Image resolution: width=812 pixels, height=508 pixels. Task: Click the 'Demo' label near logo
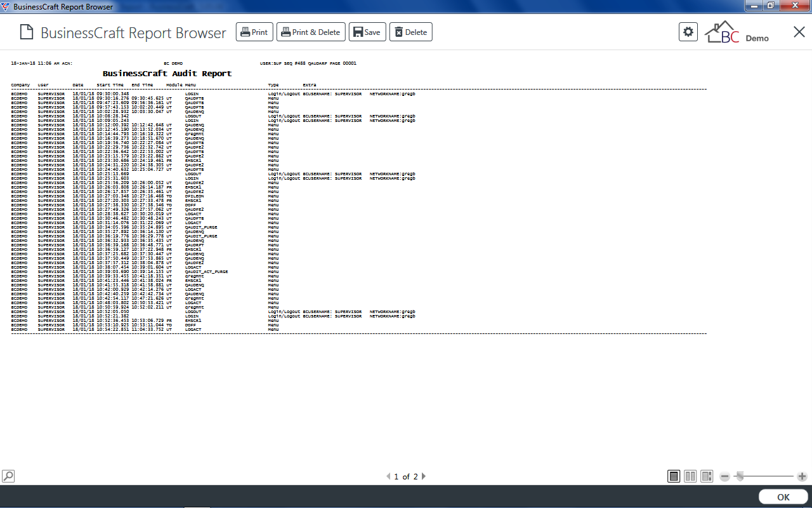757,38
